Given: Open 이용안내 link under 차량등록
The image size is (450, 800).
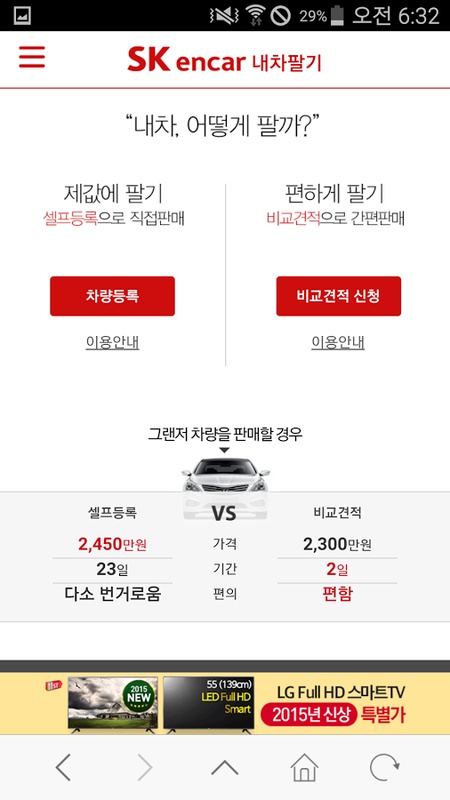Looking at the screenshot, I should pos(112,343).
